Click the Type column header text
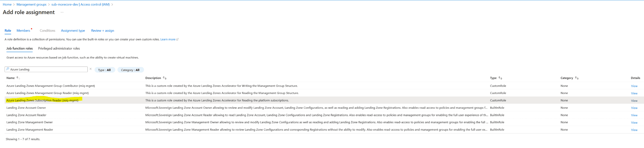Screen dimensions: 644x148 (x=493, y=78)
